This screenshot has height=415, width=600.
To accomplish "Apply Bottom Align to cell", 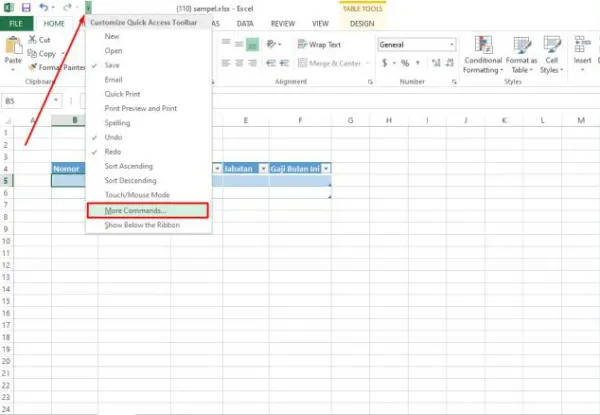I will (x=252, y=44).
